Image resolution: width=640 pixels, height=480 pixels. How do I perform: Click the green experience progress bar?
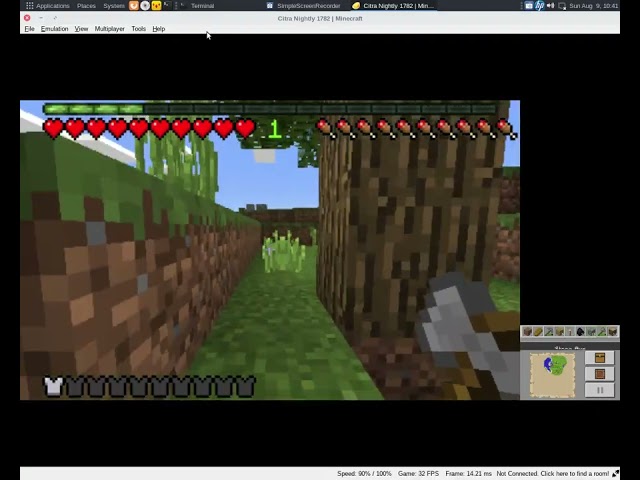click(x=269, y=109)
